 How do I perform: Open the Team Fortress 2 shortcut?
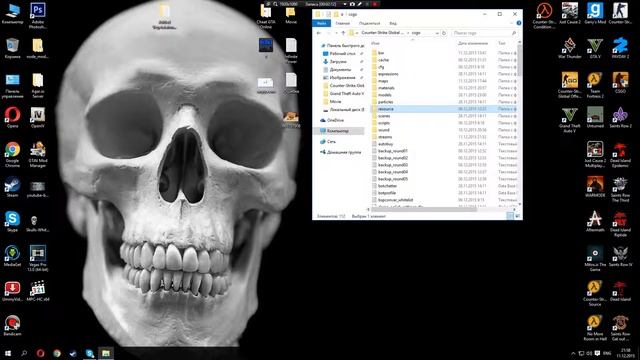(595, 85)
